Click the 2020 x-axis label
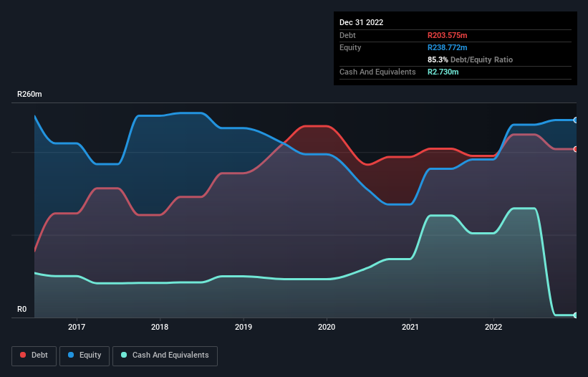The image size is (588, 377). coord(327,327)
